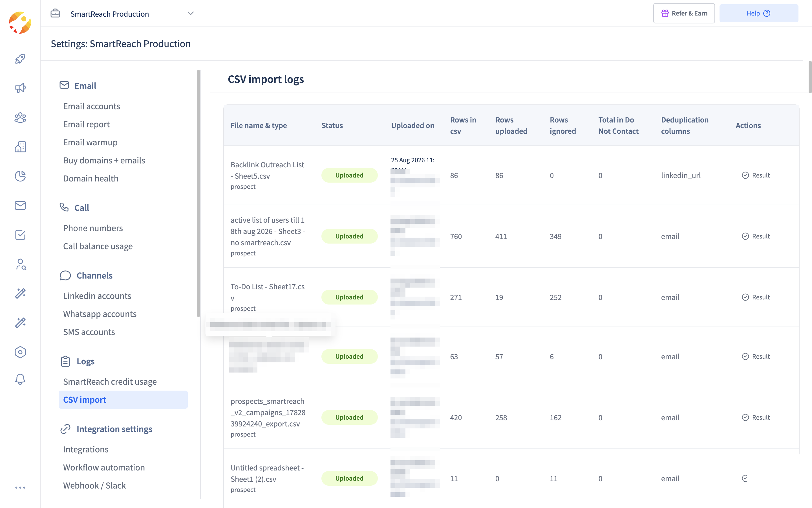This screenshot has height=508, width=812.
Task: Open Result for prospects_smartreach_v2_campaigns row
Action: point(756,417)
